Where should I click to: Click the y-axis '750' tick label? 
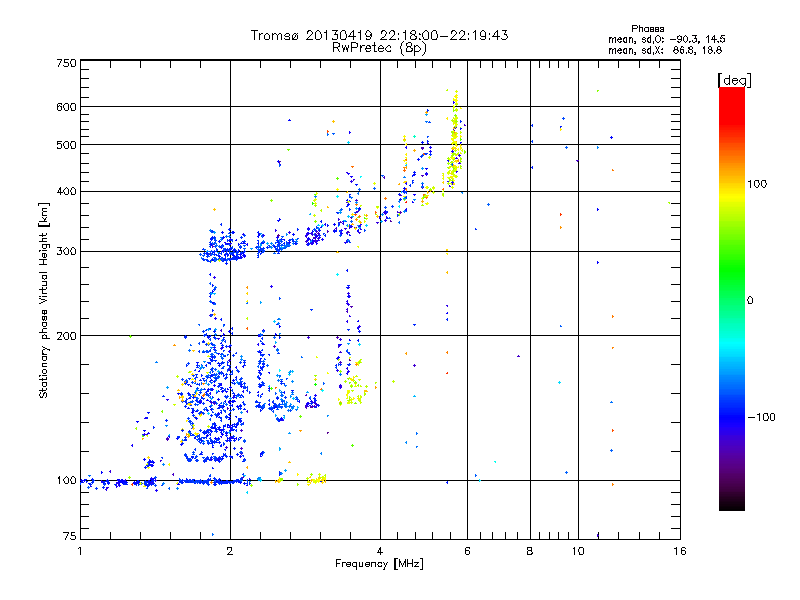pos(66,63)
